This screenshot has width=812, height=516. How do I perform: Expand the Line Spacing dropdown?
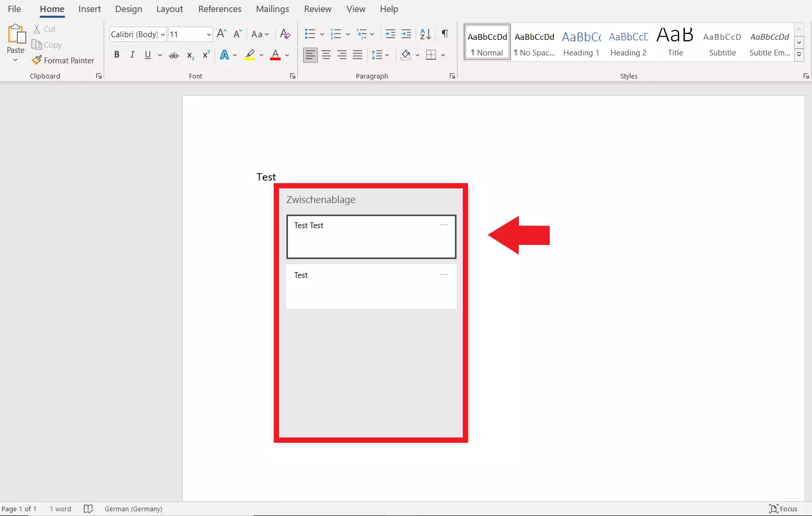click(x=387, y=55)
